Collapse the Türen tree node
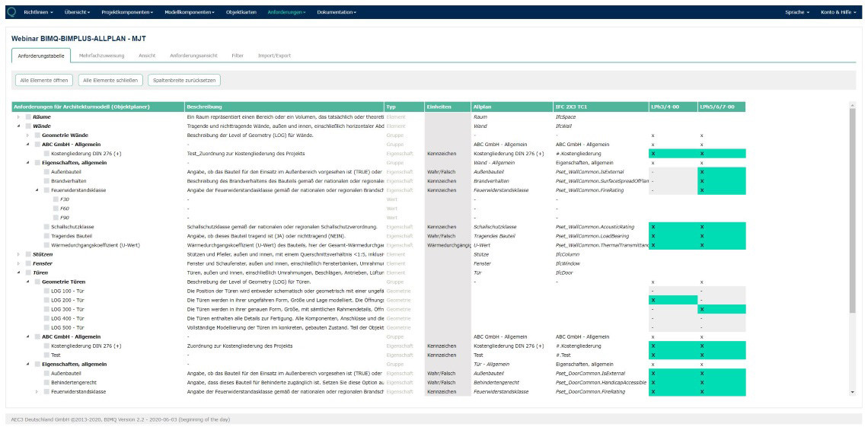The height and width of the screenshot is (427, 868). pyautogui.click(x=18, y=272)
